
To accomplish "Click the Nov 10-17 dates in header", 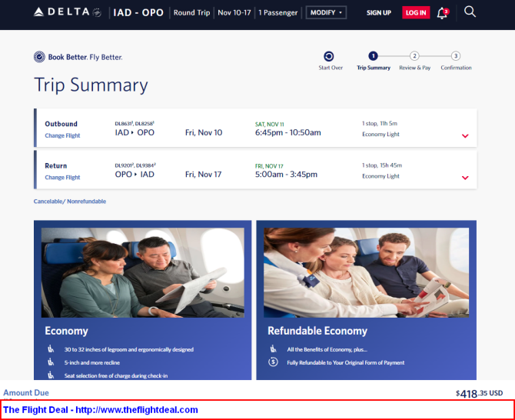I will [x=234, y=13].
